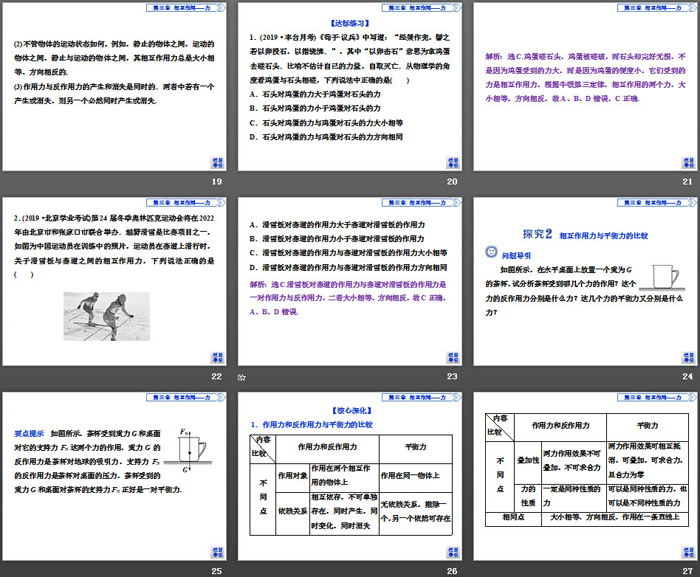
Task: Click the blue corner button on slide 19
Action: 217,162
